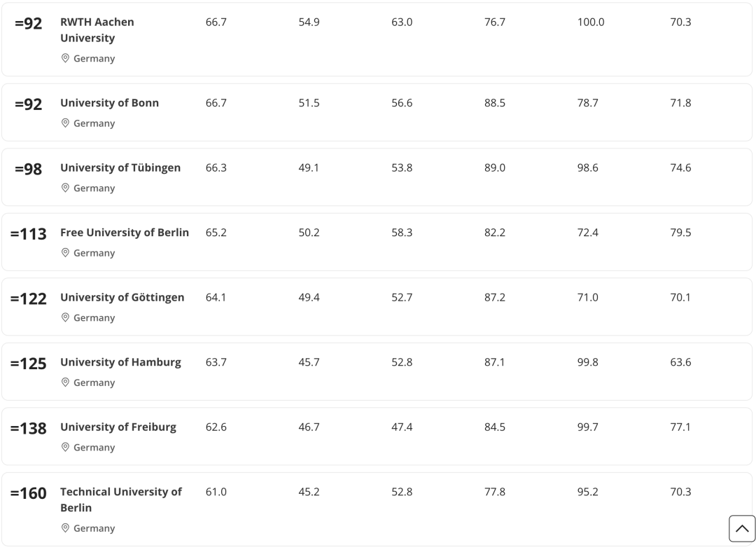Click location pin icon under Free University of Berlin
The image size is (756, 550).
[66, 253]
